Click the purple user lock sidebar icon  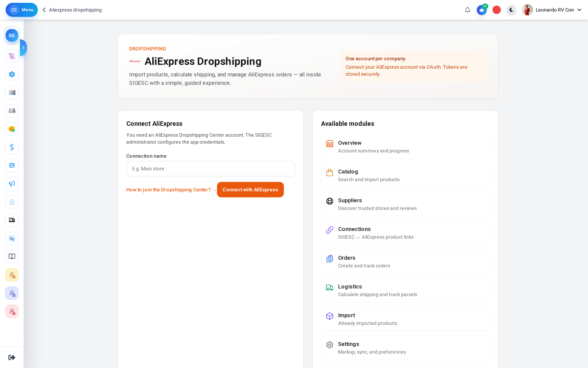pos(12,293)
